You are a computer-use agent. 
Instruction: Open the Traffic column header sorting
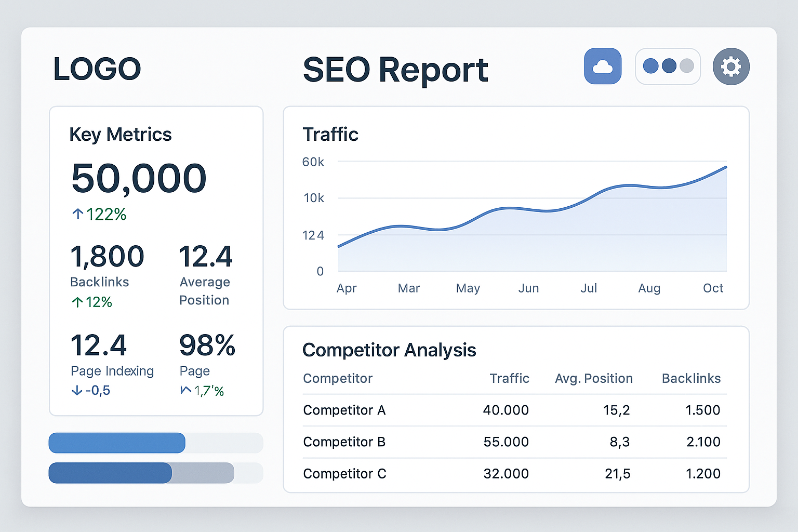[x=509, y=378]
